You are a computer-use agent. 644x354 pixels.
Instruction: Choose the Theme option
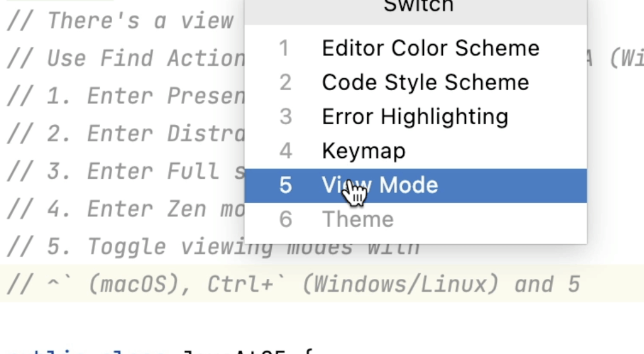pos(358,219)
